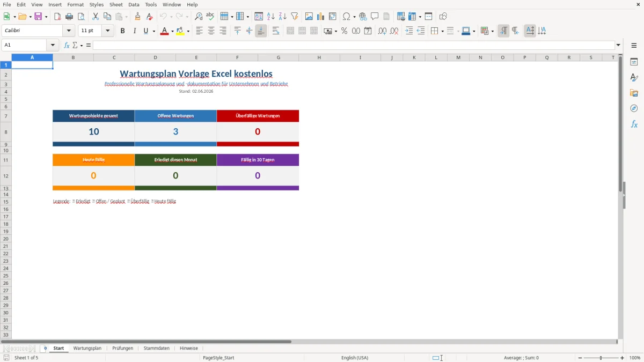Open the Name Box dropdown arrow
Screen dimensions: 644x362
coord(53,46)
